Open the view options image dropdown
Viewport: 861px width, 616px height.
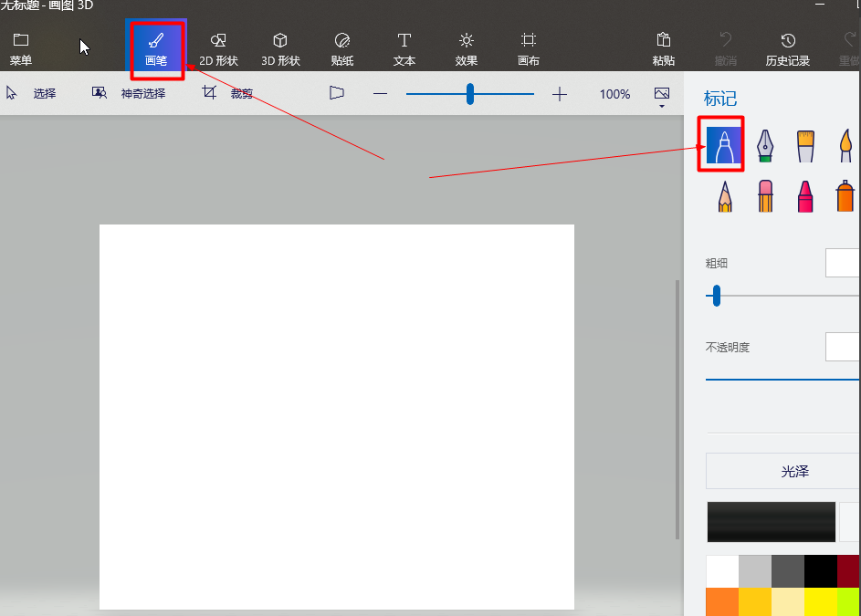click(x=662, y=96)
